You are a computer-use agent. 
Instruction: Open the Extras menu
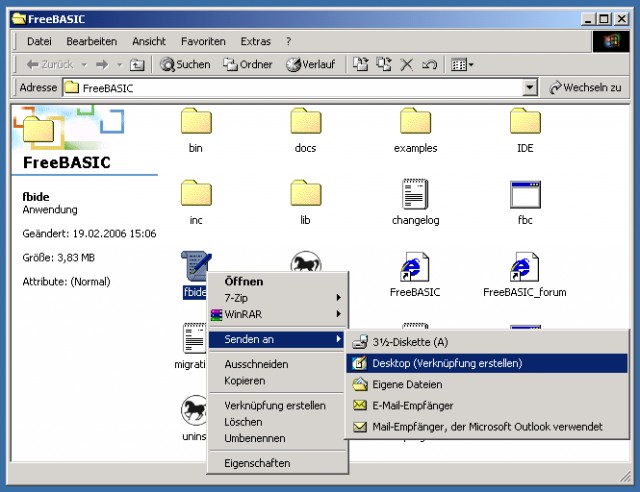click(256, 41)
